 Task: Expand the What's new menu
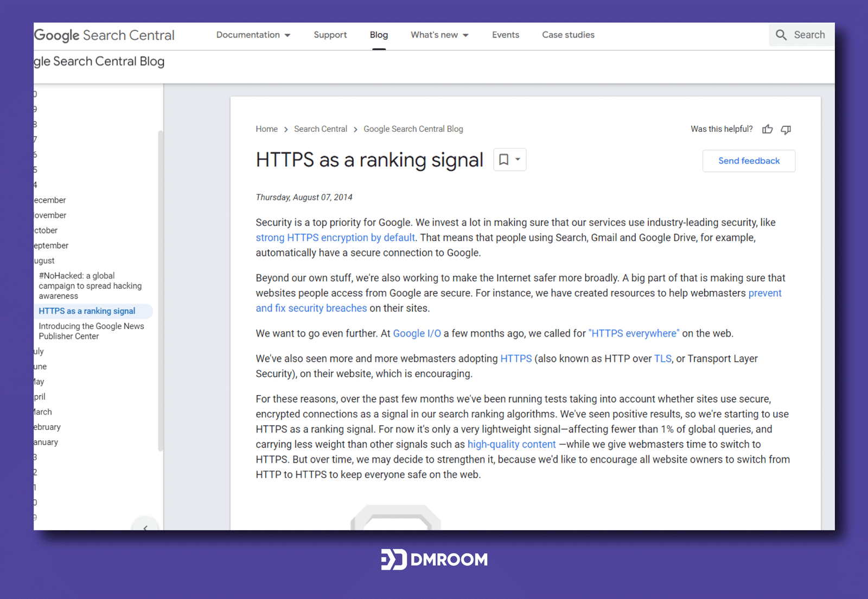tap(439, 35)
